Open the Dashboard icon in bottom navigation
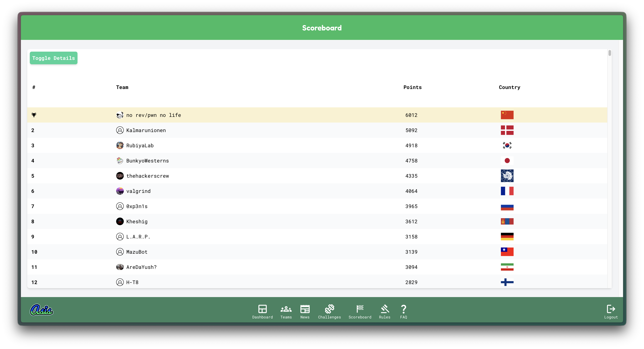Viewport: 644px width, 349px height. click(262, 309)
